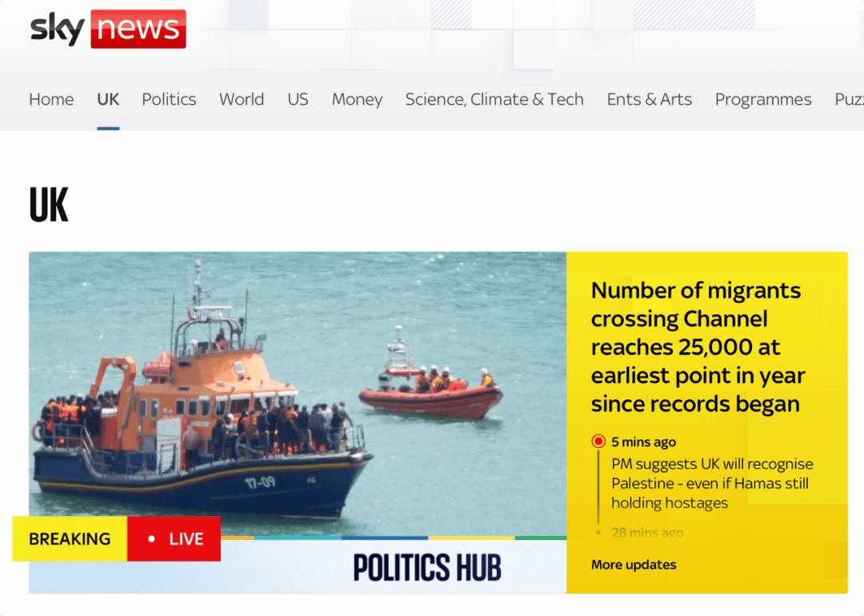Go to the Politics section
This screenshot has width=864, height=616.
click(169, 99)
